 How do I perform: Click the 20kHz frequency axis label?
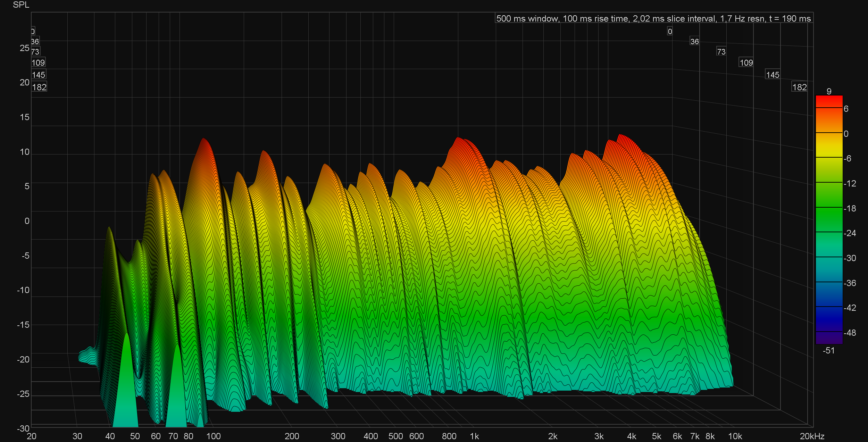coord(812,436)
